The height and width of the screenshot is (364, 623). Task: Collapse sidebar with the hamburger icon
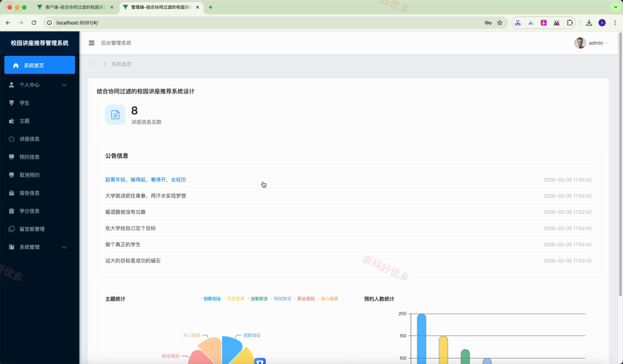91,43
